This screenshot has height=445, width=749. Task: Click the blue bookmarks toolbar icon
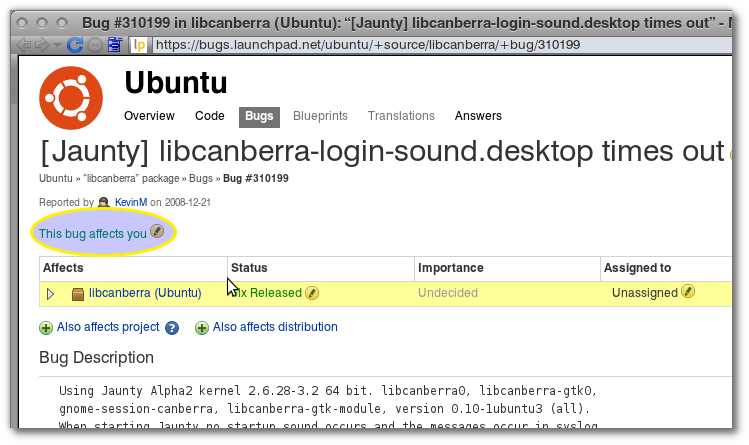[115, 45]
